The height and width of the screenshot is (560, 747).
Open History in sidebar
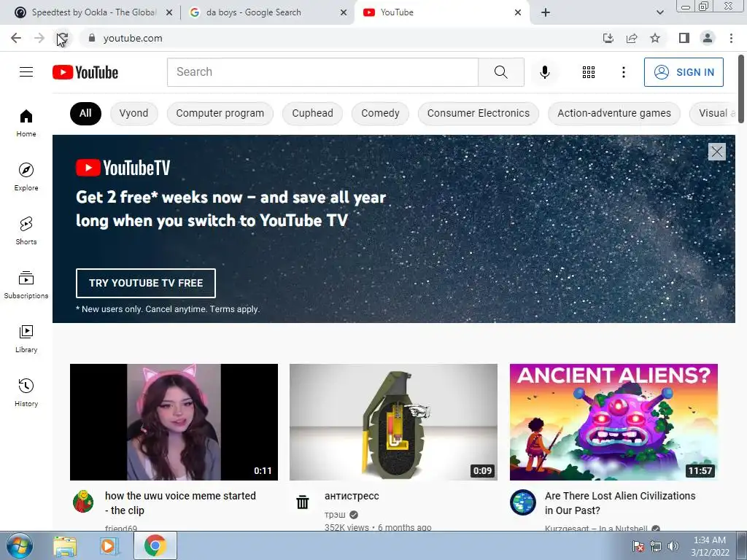pyautogui.click(x=26, y=392)
